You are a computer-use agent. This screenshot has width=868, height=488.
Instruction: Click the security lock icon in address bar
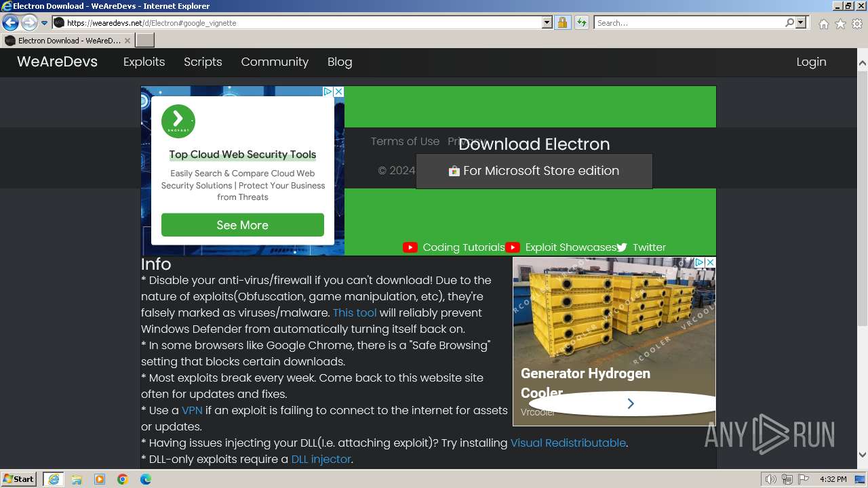pos(562,23)
